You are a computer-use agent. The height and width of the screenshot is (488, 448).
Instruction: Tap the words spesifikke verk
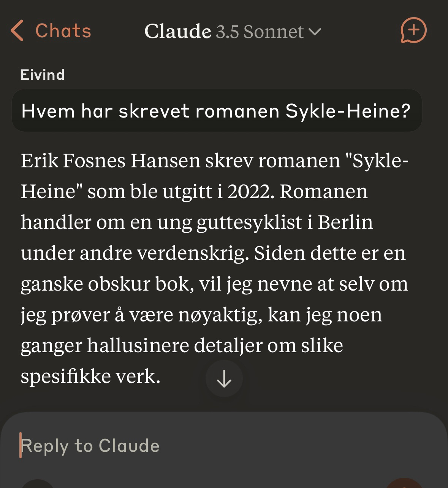click(x=90, y=377)
